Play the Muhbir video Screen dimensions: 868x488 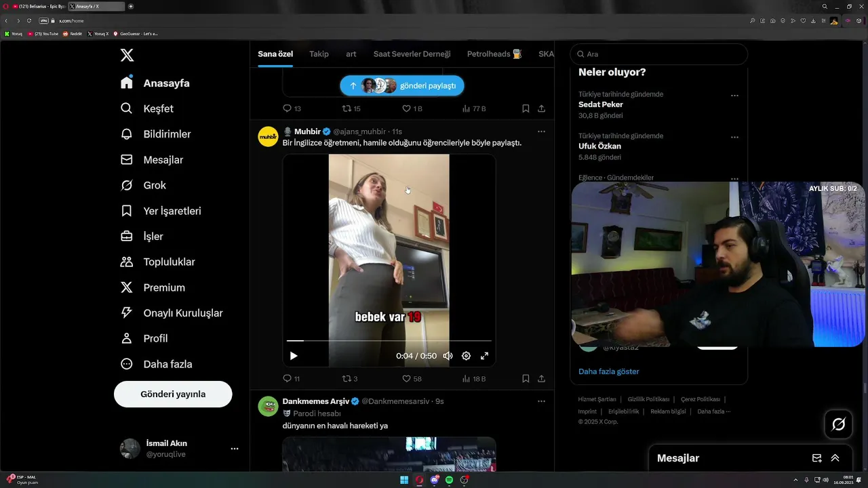click(x=294, y=356)
